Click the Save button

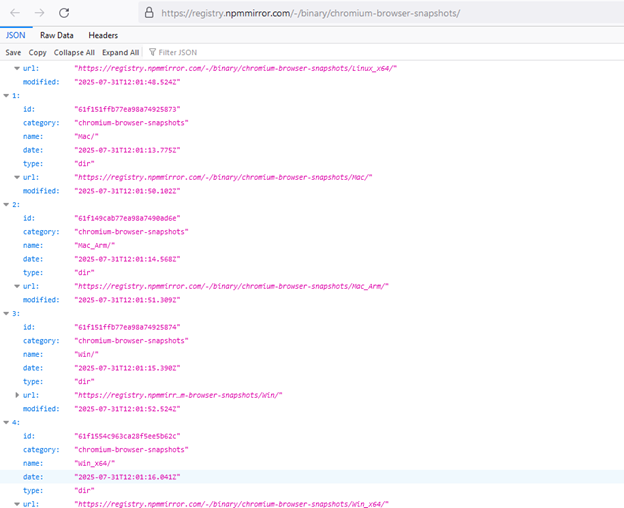pos(13,52)
